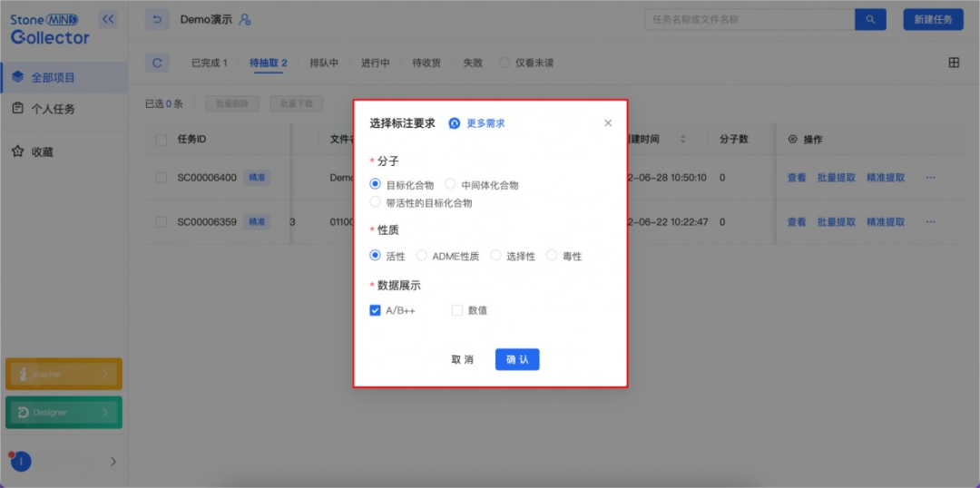
Task: Select the 中间体化合物 radio option
Action: point(450,184)
